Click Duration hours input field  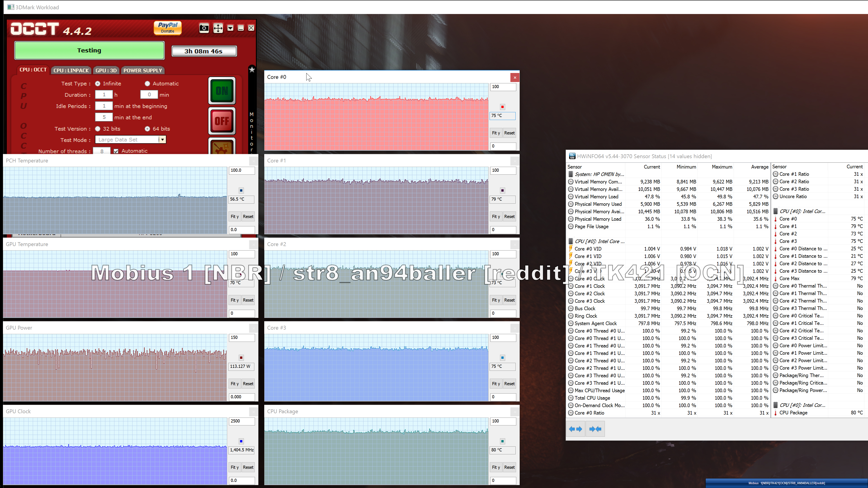104,95
